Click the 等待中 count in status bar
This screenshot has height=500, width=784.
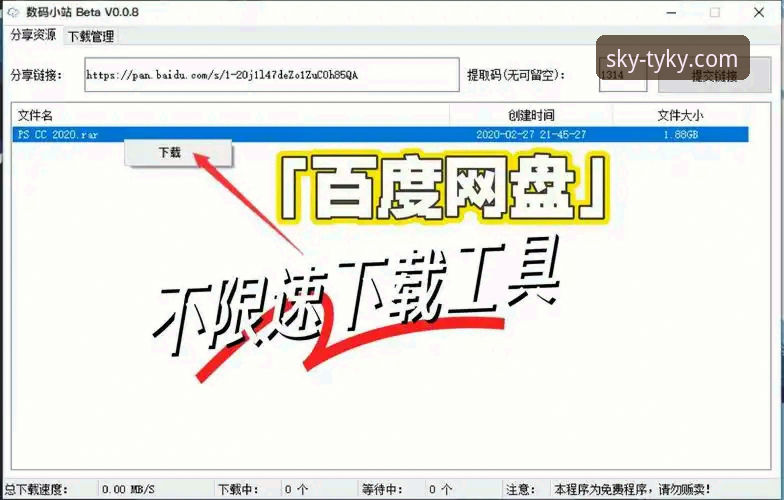[x=440, y=489]
